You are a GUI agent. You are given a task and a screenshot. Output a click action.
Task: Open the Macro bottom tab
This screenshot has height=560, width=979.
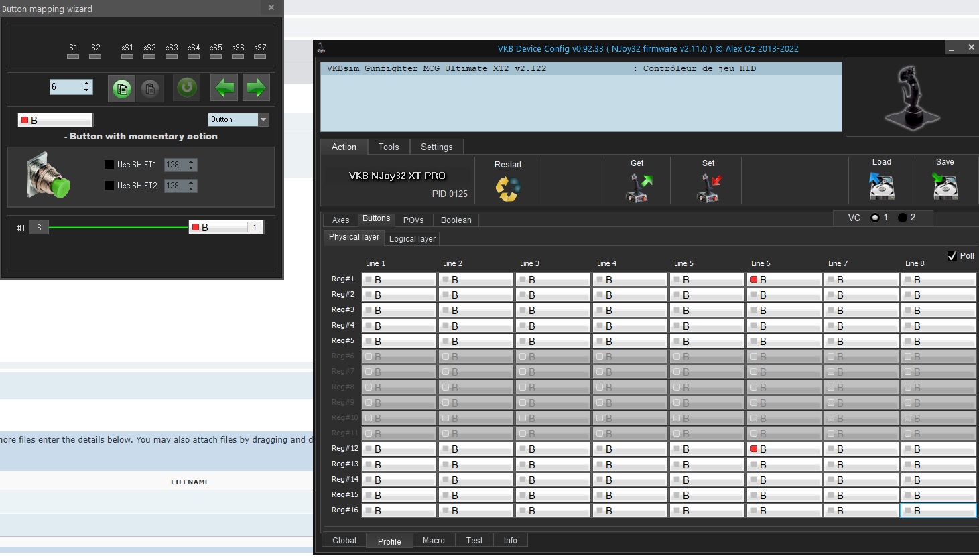pos(434,541)
